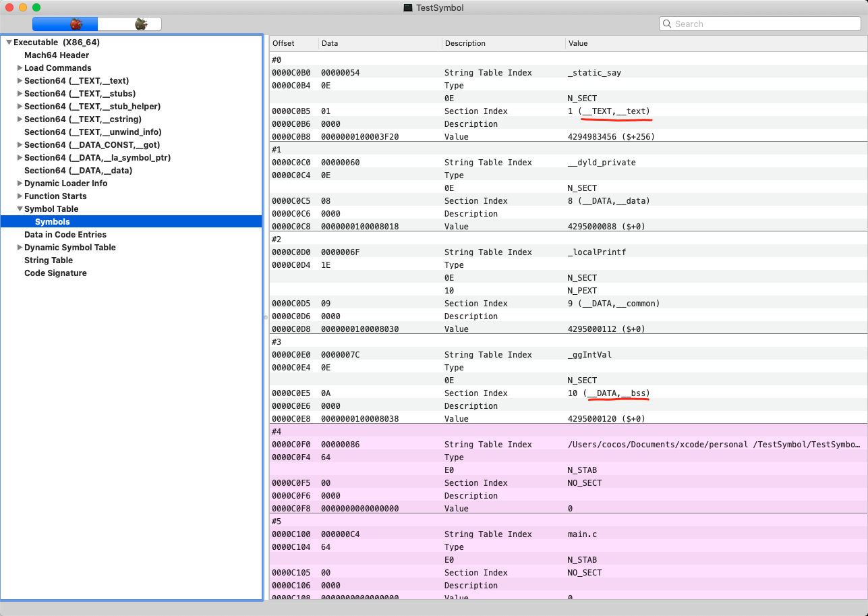
Task: Select the _static_say String Table Index row
Action: tap(488, 73)
